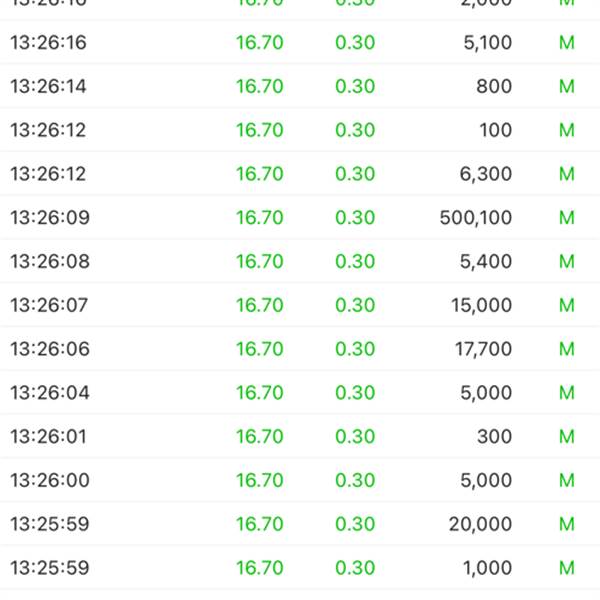
Task: Click the 17,700 volume entry
Action: coord(482,349)
